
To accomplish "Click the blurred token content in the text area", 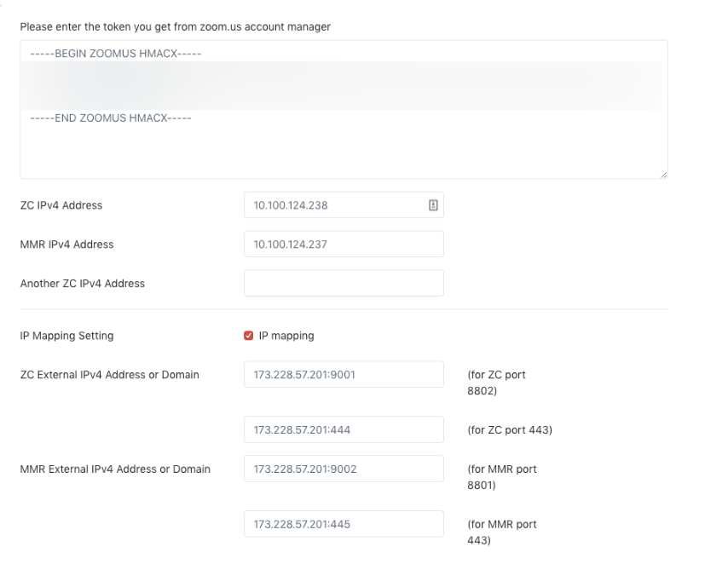I will pos(341,85).
